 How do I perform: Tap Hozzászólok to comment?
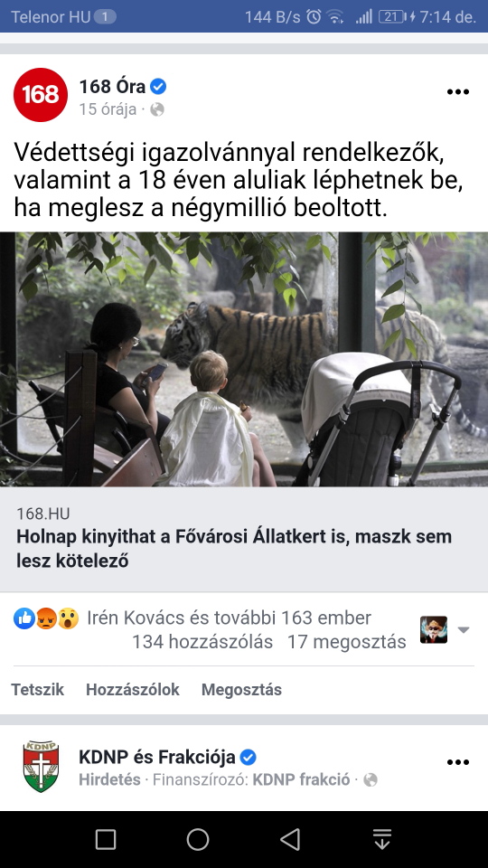(x=133, y=690)
